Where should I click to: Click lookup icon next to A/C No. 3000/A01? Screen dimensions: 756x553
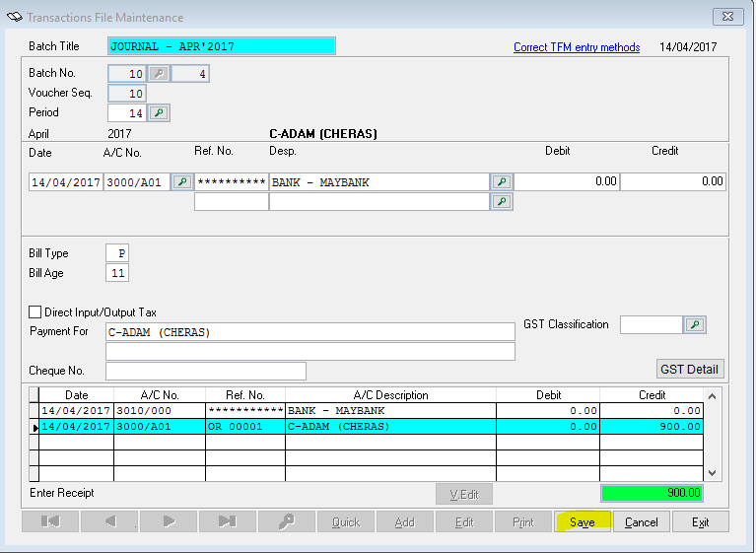[181, 182]
